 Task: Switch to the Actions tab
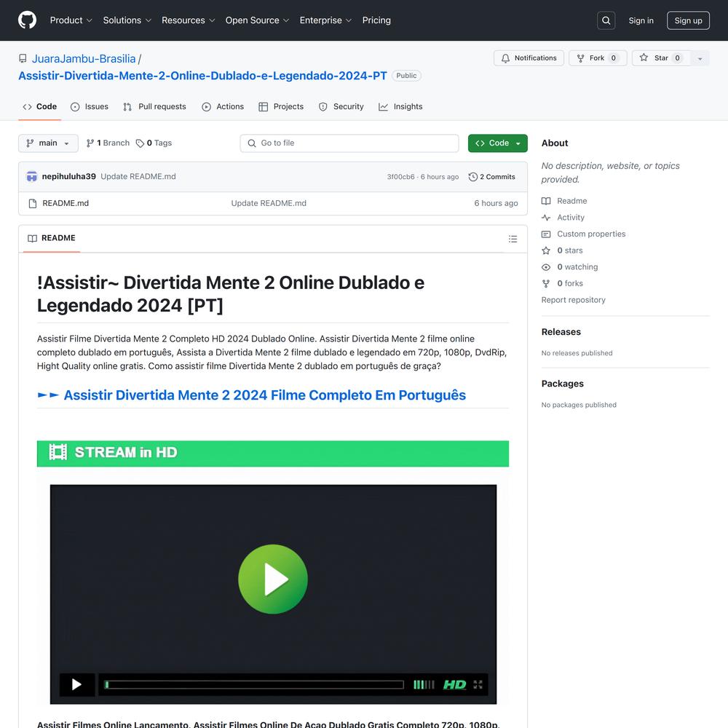click(223, 107)
